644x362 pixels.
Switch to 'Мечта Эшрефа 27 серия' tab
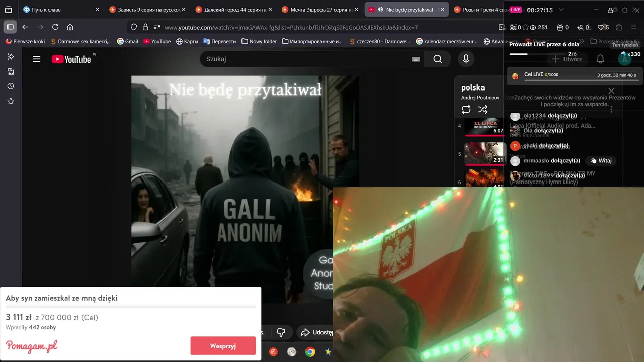(x=321, y=10)
